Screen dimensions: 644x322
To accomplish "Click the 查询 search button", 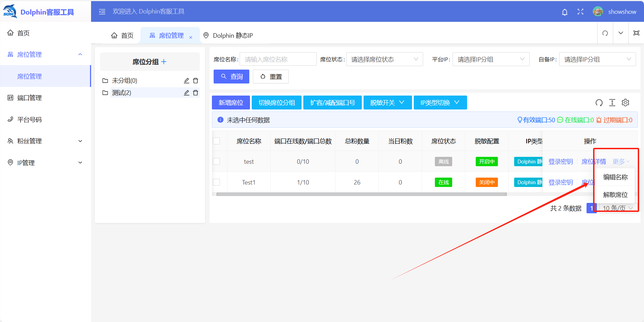I will (x=231, y=77).
